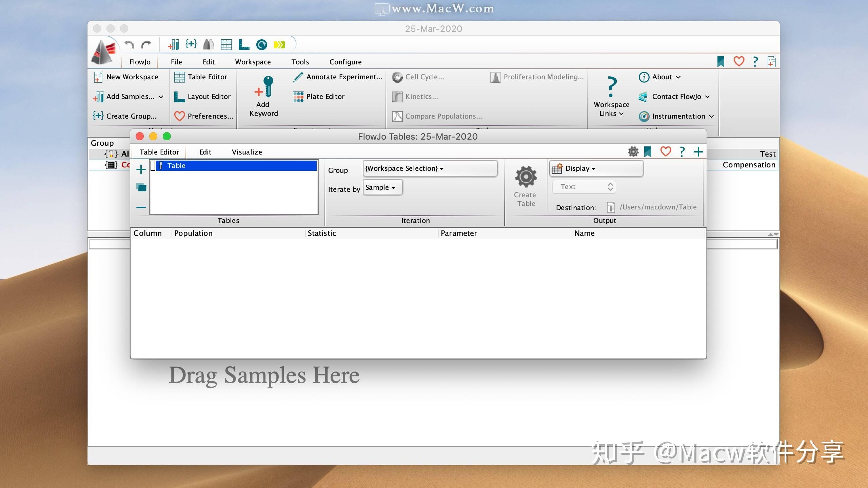Select the Add Samples test-tube icon in toolbar
868x488 pixels.
(174, 44)
